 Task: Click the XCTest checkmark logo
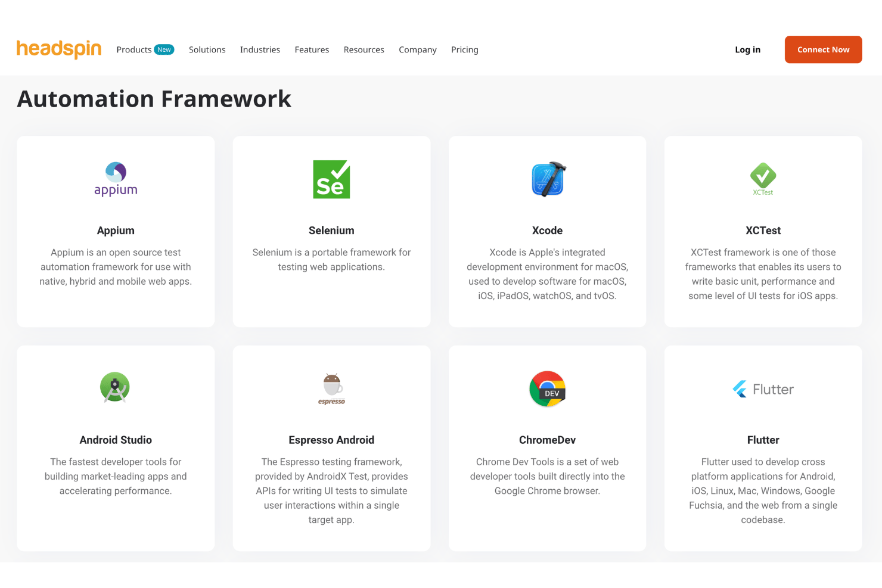[x=763, y=179]
